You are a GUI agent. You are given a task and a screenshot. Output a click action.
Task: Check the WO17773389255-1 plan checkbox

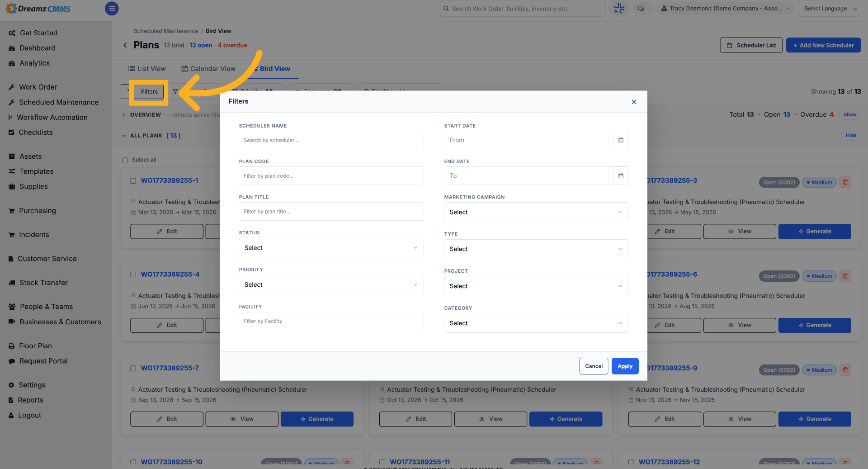[133, 180]
